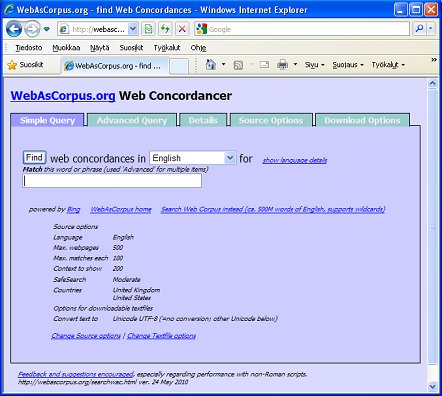Click the show language details link
Image resolution: width=442 pixels, height=396 pixels.
pos(295,160)
